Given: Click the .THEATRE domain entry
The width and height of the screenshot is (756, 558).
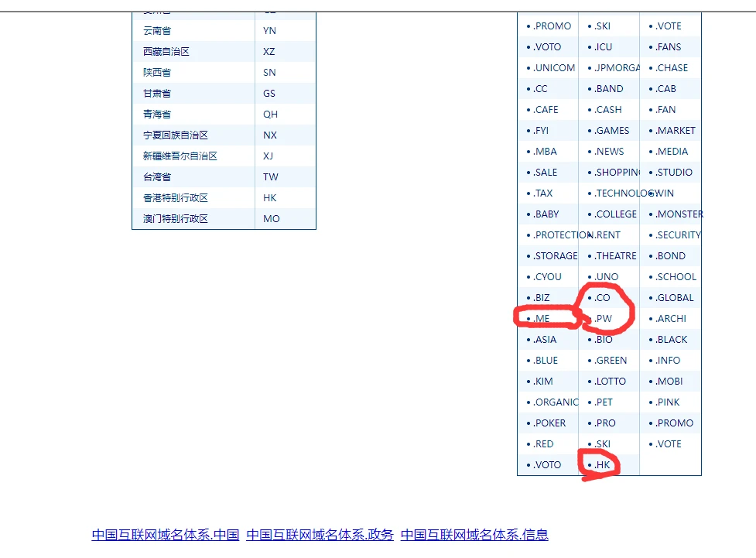Looking at the screenshot, I should coord(616,256).
